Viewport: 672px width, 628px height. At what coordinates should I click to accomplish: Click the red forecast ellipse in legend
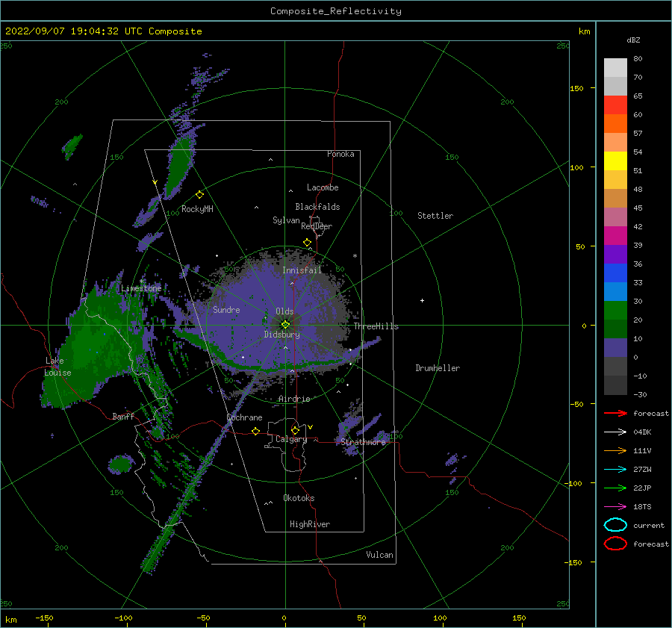615,544
